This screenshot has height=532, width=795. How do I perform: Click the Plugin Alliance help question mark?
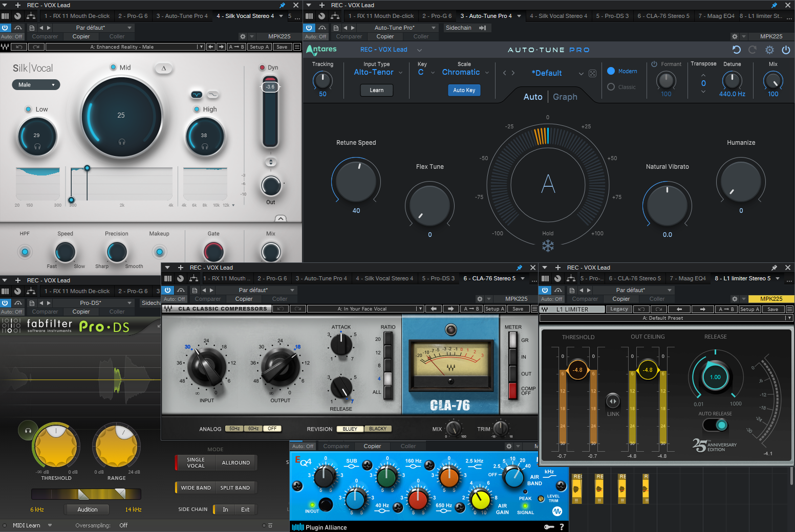point(562,527)
